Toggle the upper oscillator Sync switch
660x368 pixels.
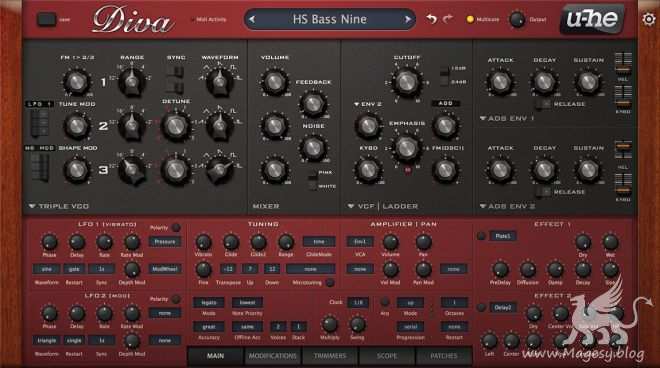tap(176, 72)
